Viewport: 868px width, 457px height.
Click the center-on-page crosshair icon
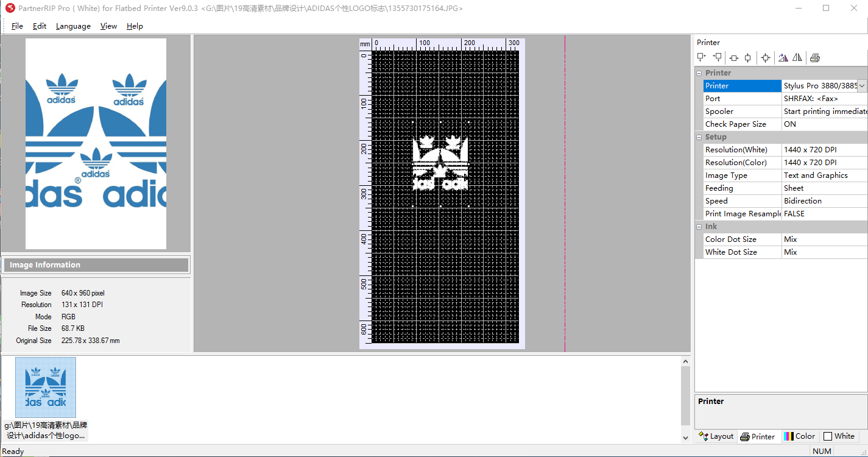(766, 58)
